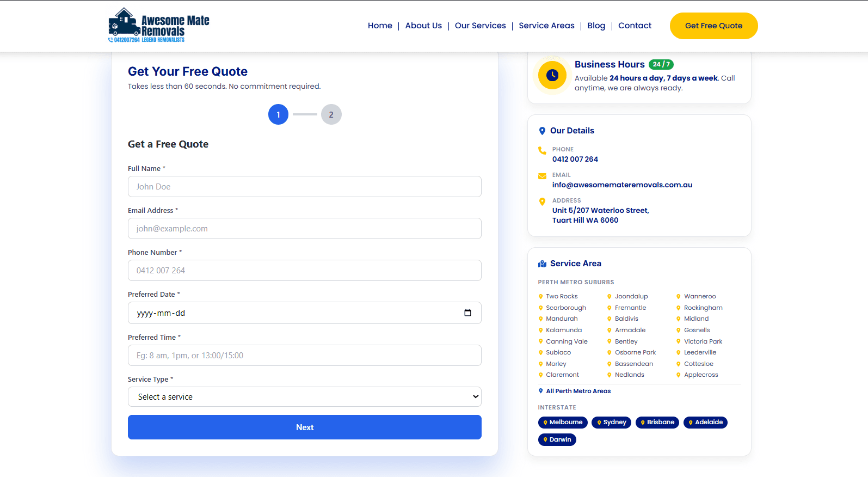Select step 1 indicator circle
The image size is (868, 477).
pyautogui.click(x=278, y=114)
